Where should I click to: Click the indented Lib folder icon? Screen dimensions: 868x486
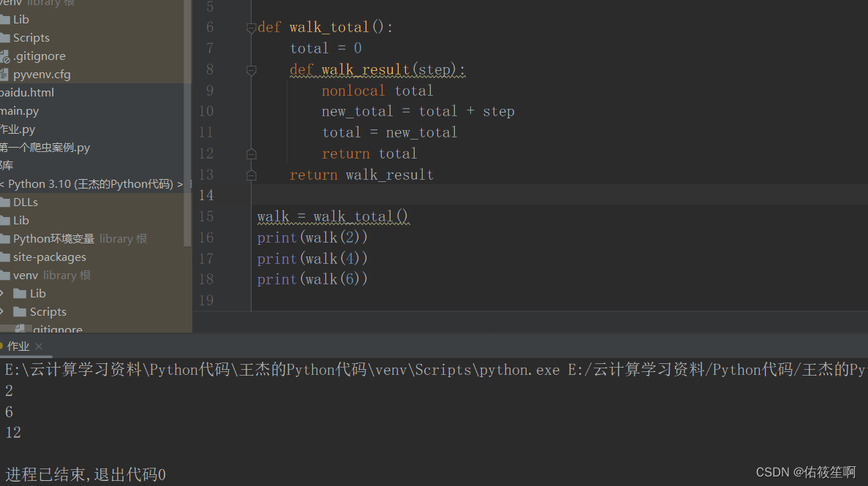[20, 293]
